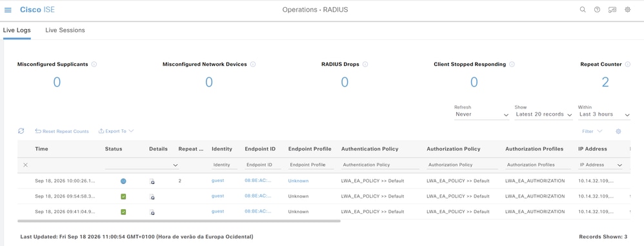Click info icon beside Misconfigured Supplicants
This screenshot has height=246, width=644.
[x=94, y=65]
